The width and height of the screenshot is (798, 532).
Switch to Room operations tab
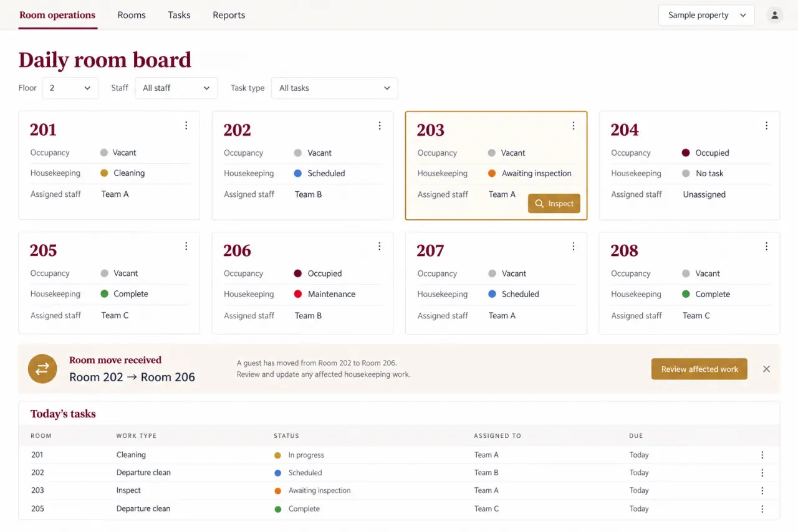tap(57, 15)
